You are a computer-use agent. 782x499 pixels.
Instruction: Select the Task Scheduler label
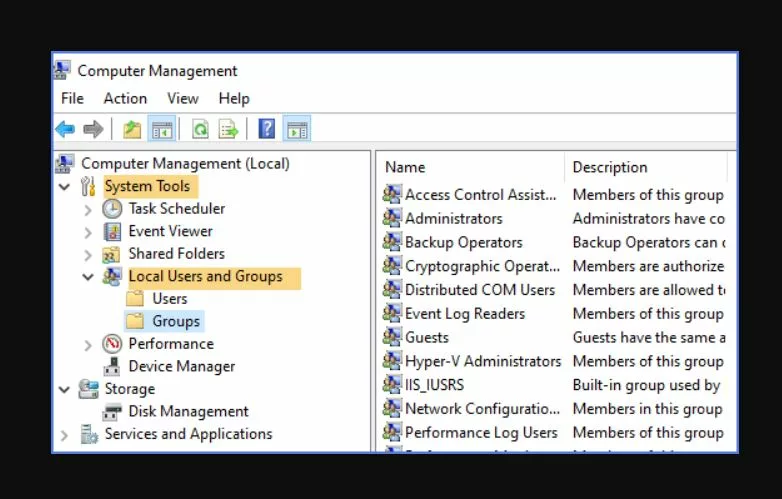(177, 208)
